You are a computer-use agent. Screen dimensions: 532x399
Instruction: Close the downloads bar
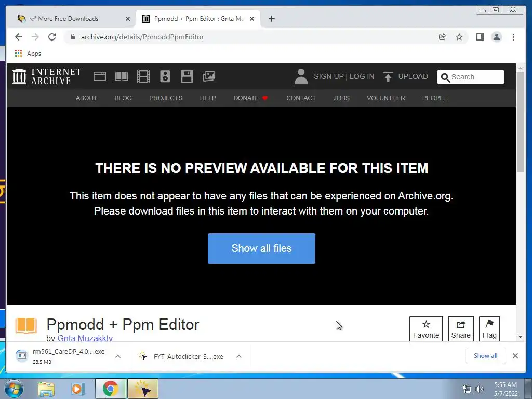click(515, 356)
